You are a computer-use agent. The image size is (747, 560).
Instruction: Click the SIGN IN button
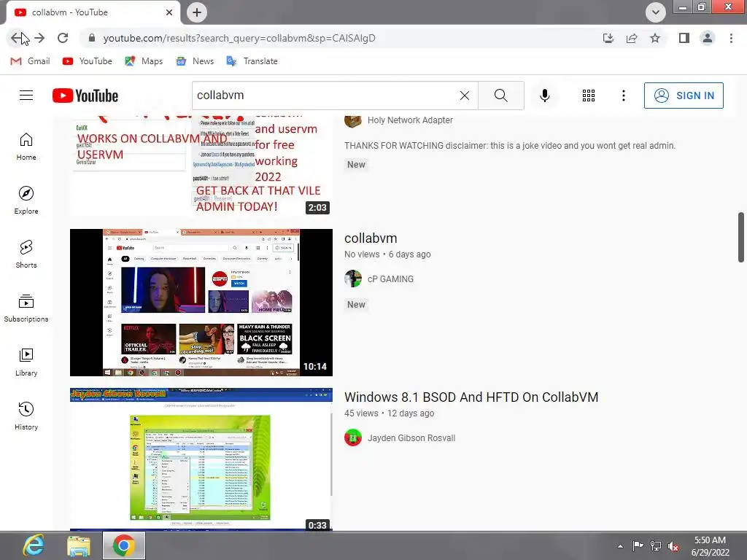[x=684, y=96]
